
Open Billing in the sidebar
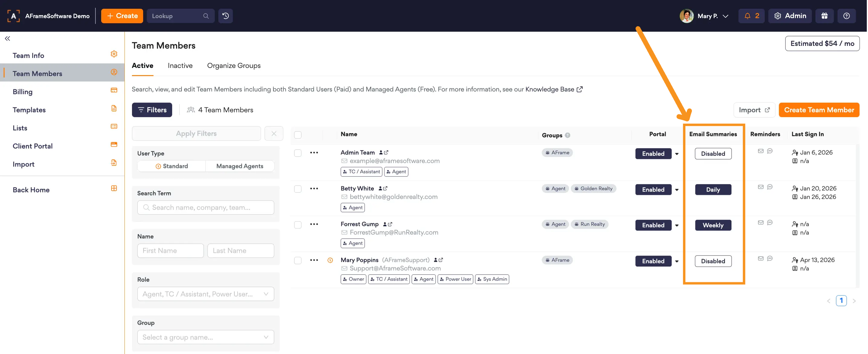pos(23,92)
